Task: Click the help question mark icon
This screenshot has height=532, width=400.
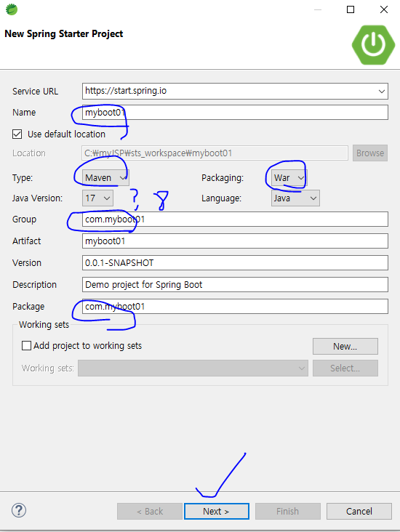Action: [19, 510]
